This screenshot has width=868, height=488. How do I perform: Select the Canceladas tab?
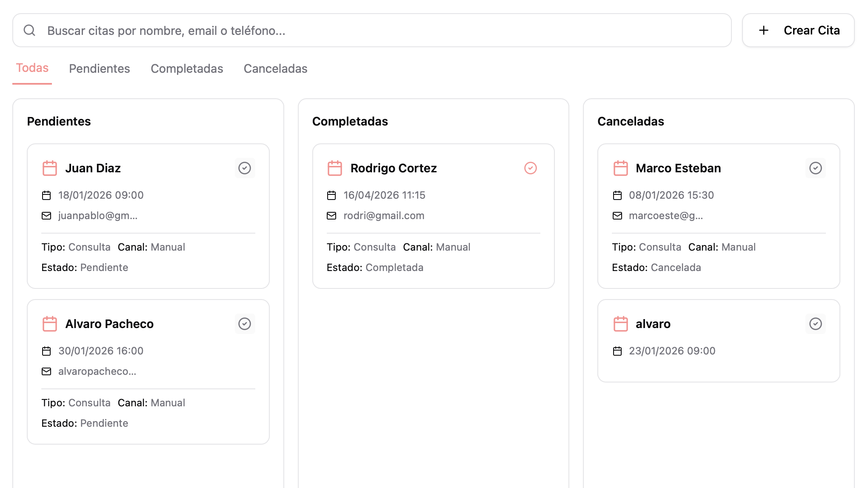pyautogui.click(x=275, y=68)
